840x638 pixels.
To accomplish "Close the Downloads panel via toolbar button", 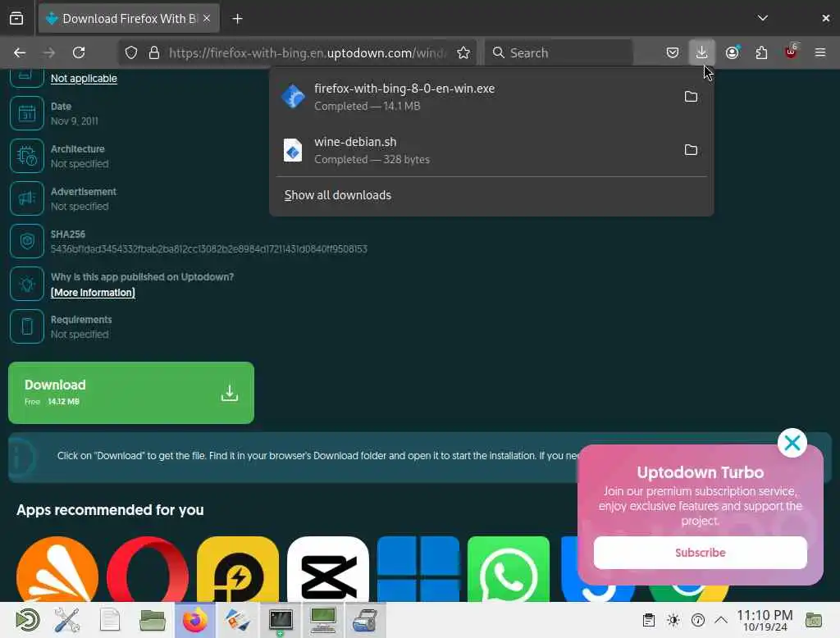I will (701, 52).
